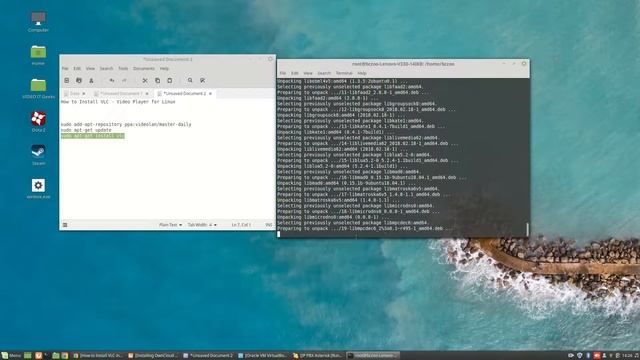Click the shield update manager tray icon
Image resolution: width=640 pixels, height=360 pixels.
tap(580, 356)
